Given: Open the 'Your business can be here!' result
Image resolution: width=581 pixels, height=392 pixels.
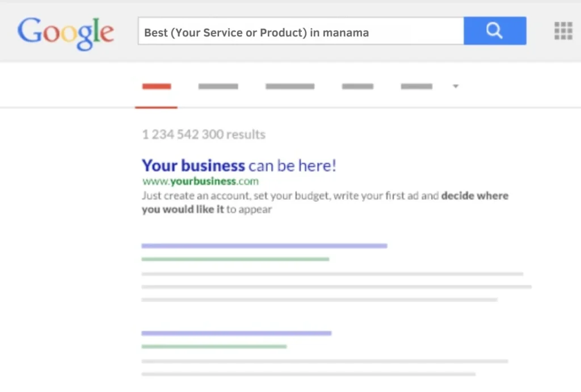Looking at the screenshot, I should 238,165.
